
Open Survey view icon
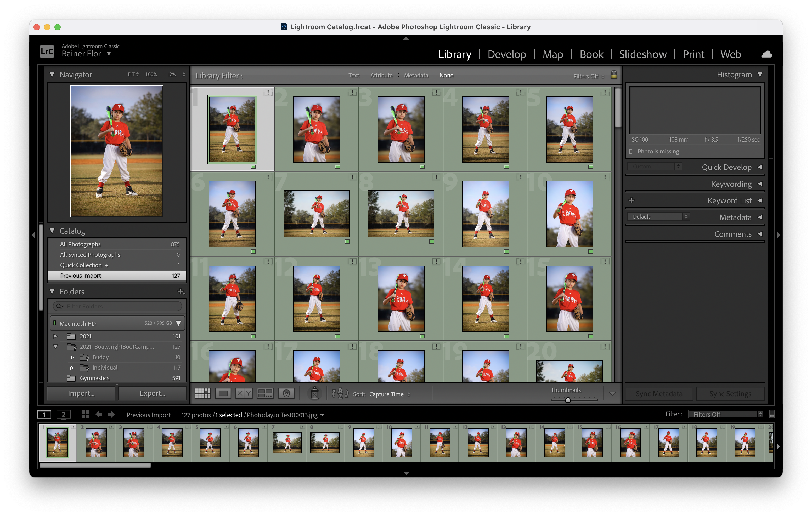(x=265, y=393)
